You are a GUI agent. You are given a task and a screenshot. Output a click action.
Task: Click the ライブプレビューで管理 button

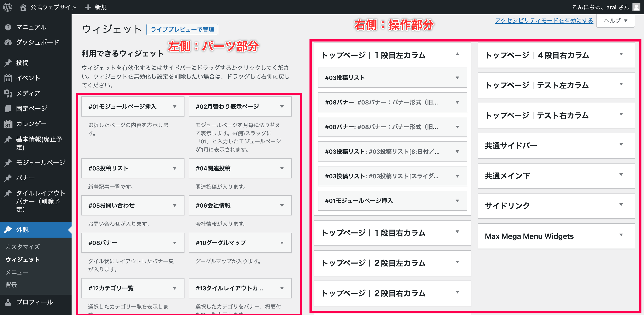pyautogui.click(x=182, y=30)
